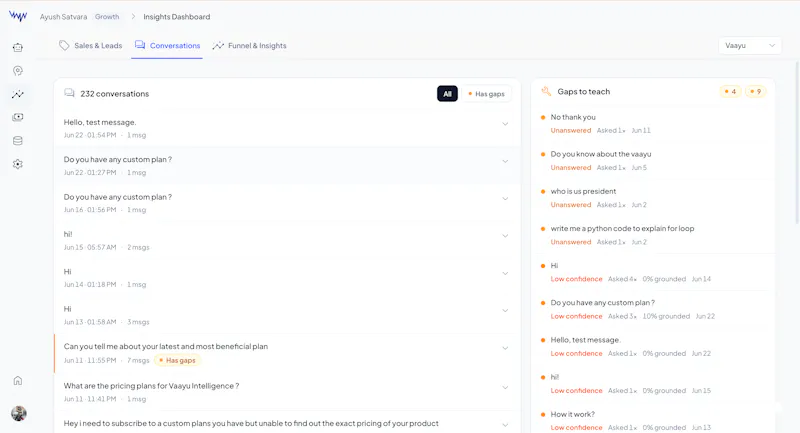800x433 pixels.
Task: Open the settings gear icon in sidebar
Action: [18, 164]
